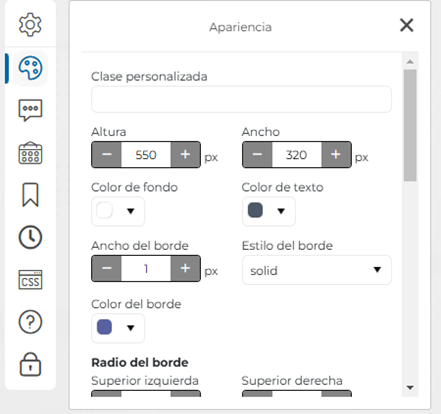This screenshot has height=414, width=441.
Task: Decrease the Altura value with minus
Action: [107, 155]
